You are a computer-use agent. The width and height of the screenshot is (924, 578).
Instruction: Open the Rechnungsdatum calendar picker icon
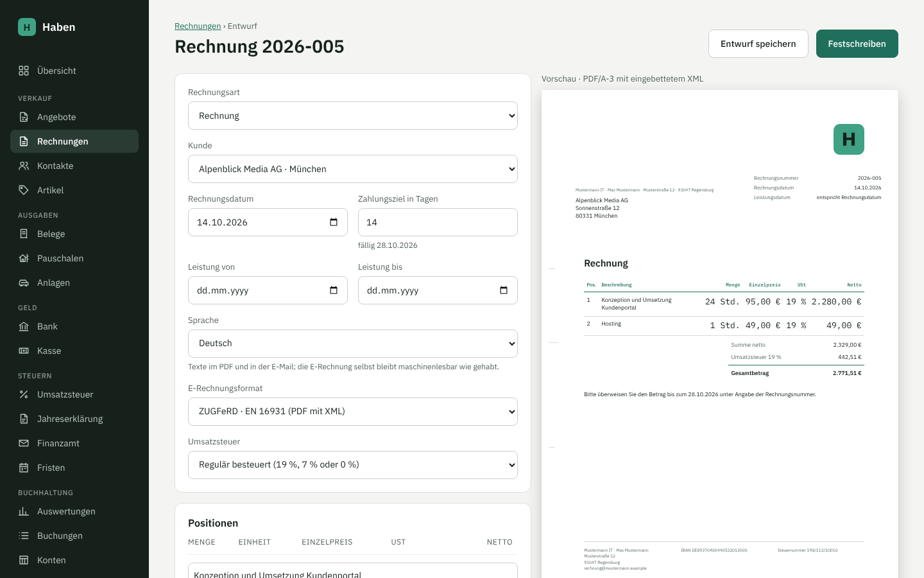pos(334,222)
